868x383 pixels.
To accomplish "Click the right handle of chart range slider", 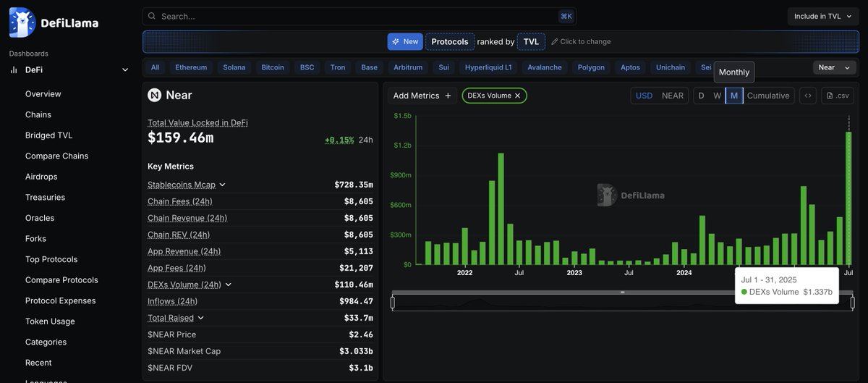I will 853,303.
